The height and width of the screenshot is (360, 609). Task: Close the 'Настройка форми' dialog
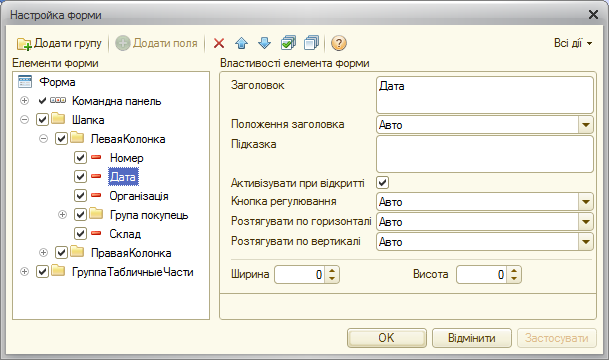coord(593,15)
